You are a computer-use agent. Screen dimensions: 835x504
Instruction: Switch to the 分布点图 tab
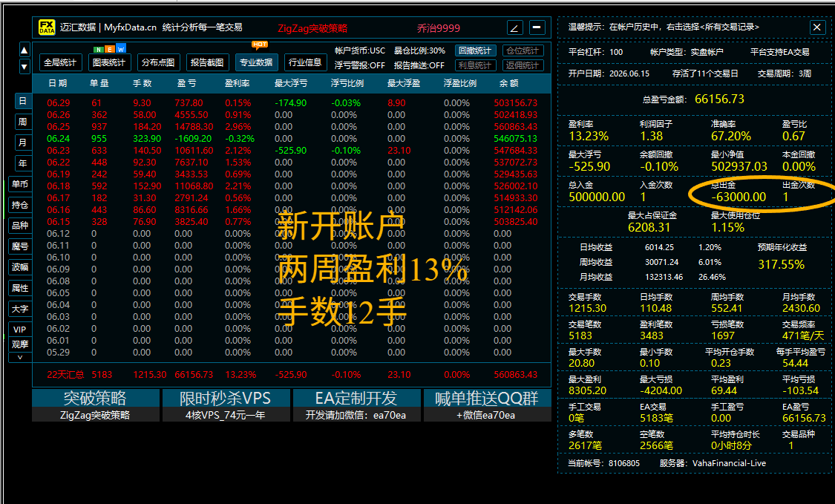tap(158, 62)
